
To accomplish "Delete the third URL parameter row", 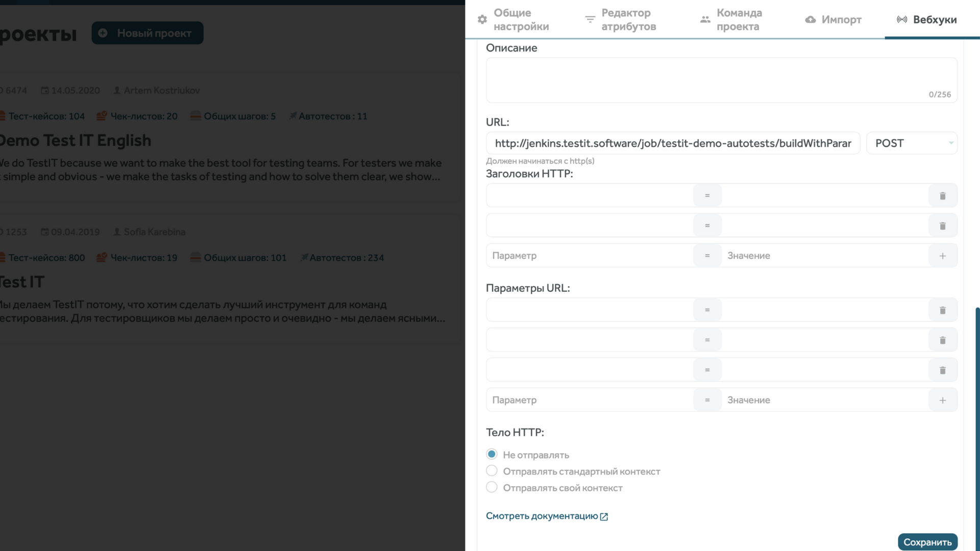I will [x=942, y=370].
